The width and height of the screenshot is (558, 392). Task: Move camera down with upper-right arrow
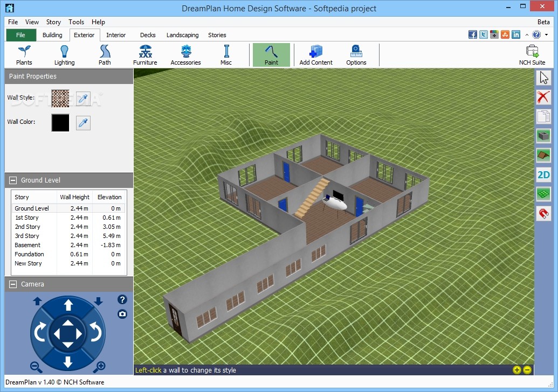99,302
